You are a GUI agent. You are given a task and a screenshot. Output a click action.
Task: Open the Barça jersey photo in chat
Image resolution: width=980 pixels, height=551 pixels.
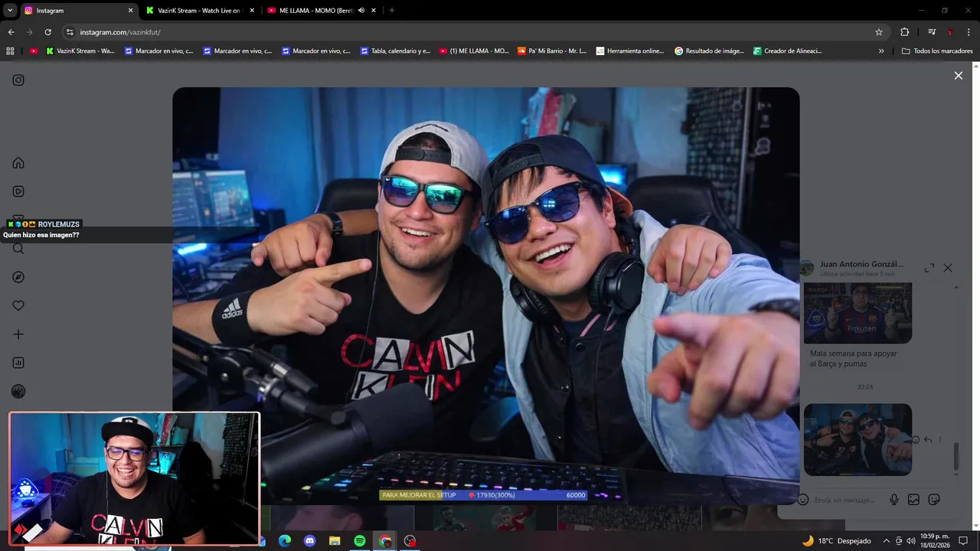coord(857,313)
